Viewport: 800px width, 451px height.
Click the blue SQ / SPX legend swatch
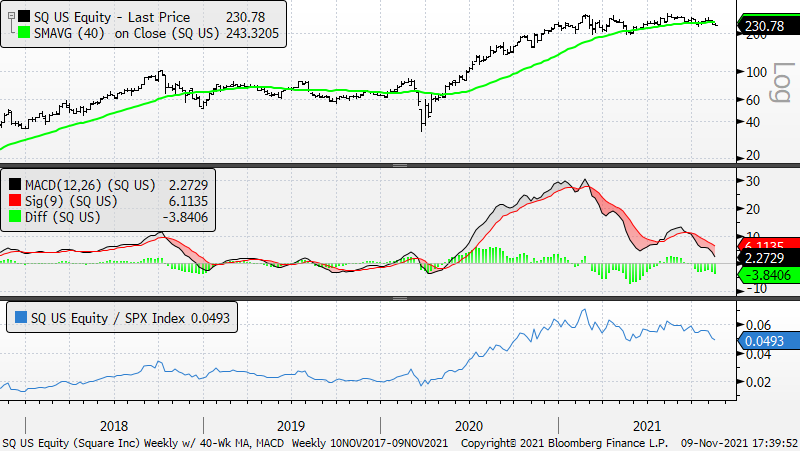[21, 317]
